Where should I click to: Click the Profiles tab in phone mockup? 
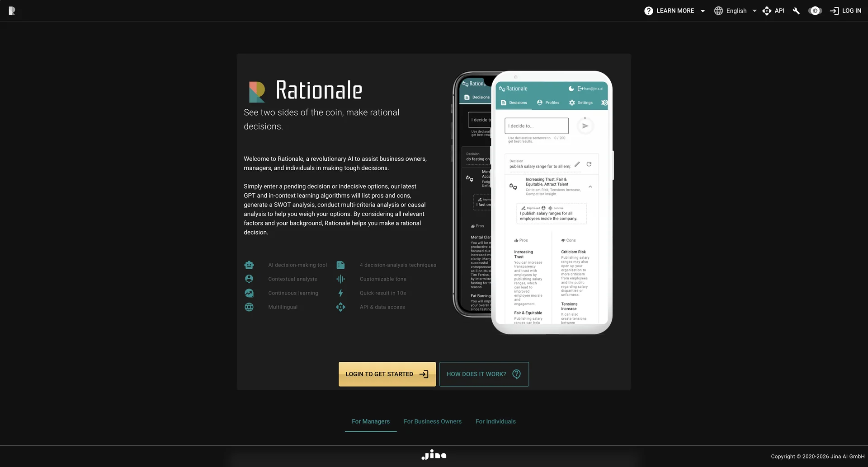[x=548, y=103]
